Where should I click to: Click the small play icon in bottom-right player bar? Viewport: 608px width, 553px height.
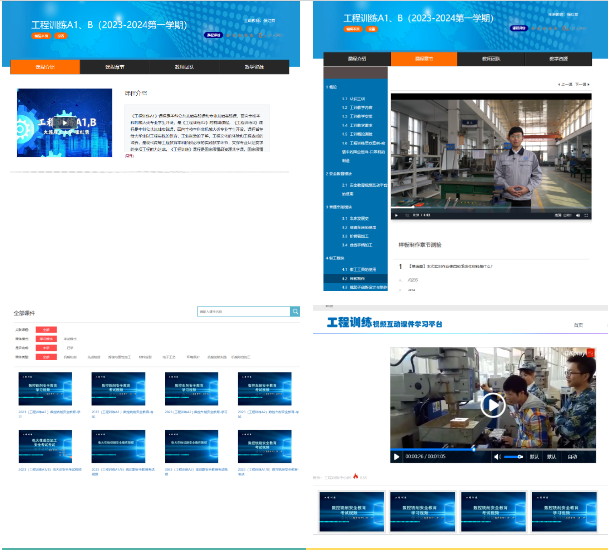tap(397, 456)
